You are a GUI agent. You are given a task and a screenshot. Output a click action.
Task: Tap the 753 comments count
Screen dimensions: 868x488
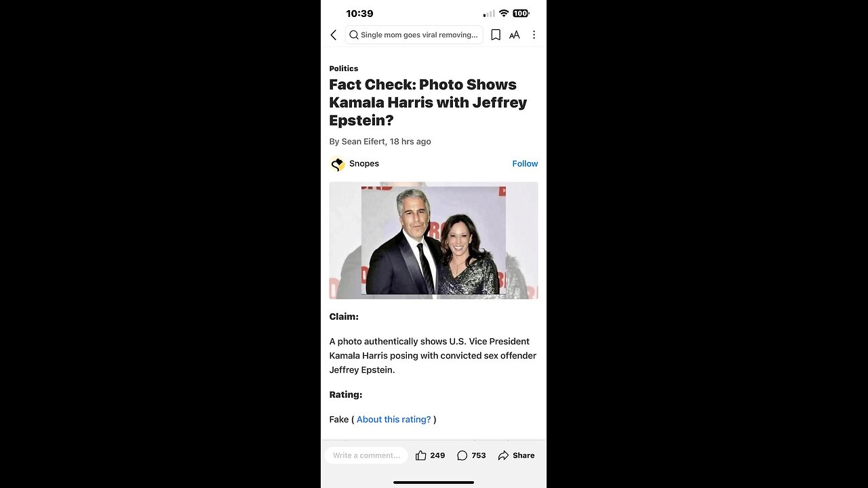479,455
